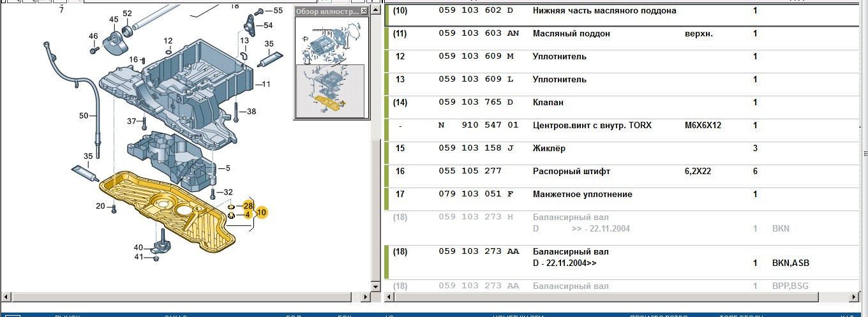This screenshot has width=868, height=317.
Task: Select callout 40 near the drain sensor
Action: pyautogui.click(x=138, y=247)
